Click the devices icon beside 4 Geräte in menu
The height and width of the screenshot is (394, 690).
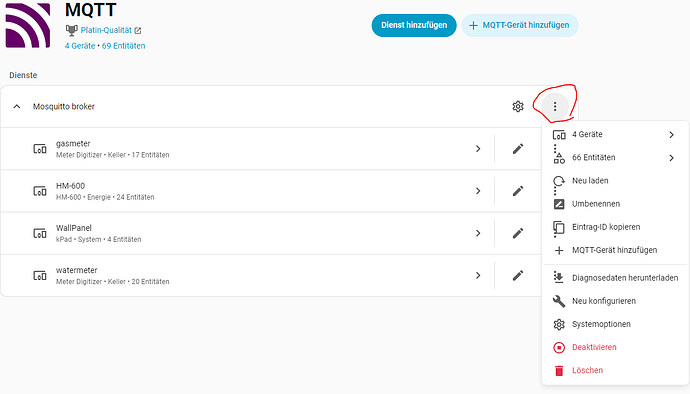tap(559, 135)
